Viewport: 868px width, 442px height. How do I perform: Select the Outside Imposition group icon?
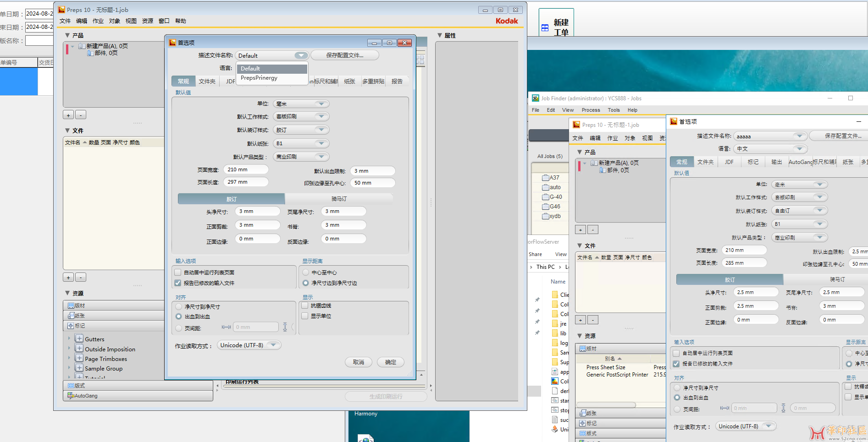(x=79, y=349)
